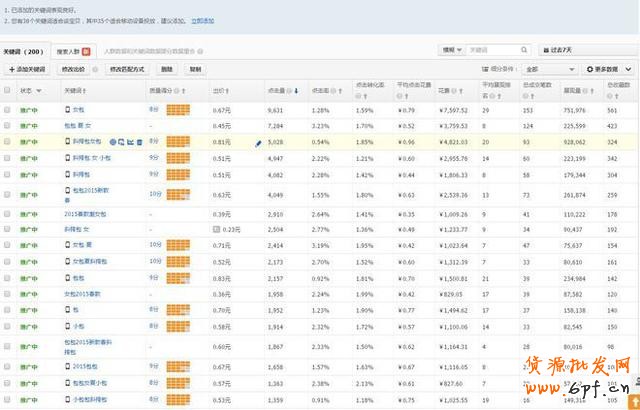The width and height of the screenshot is (640, 410).
Task: Check the checkbox for the first 女包 row
Action: 8,111
